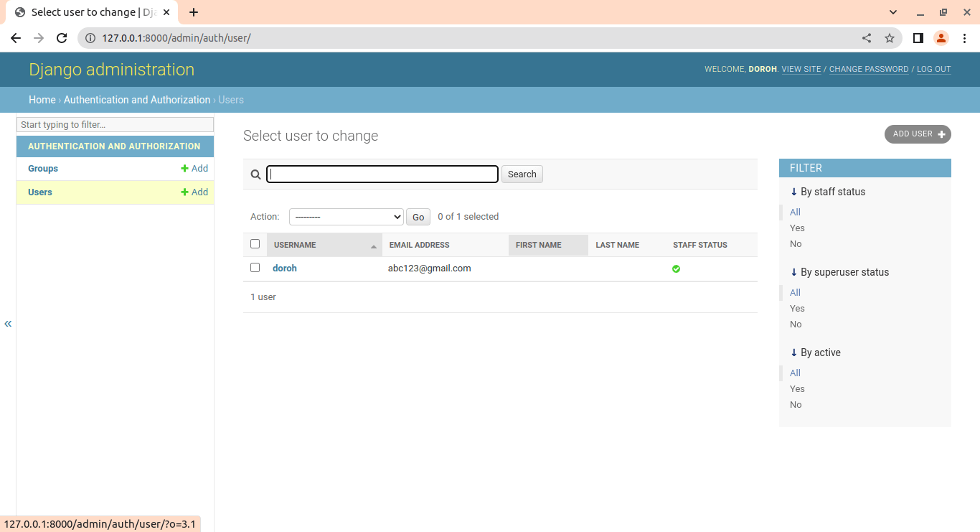Focus the user search input field
The width and height of the screenshot is (980, 532).
382,174
